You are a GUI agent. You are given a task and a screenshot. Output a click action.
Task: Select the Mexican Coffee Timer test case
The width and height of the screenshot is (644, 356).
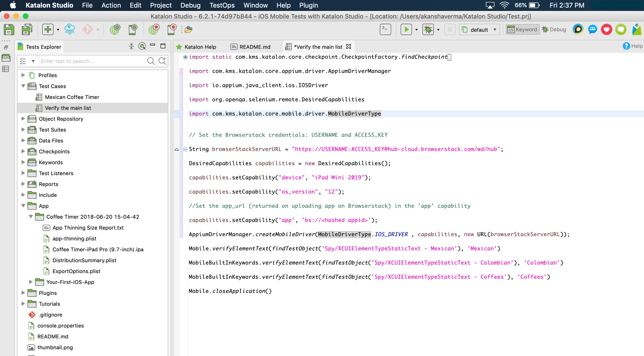[x=72, y=97]
